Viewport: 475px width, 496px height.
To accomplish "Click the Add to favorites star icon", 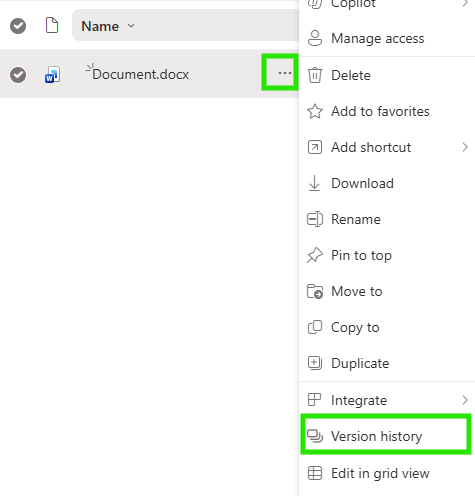I will [x=315, y=111].
